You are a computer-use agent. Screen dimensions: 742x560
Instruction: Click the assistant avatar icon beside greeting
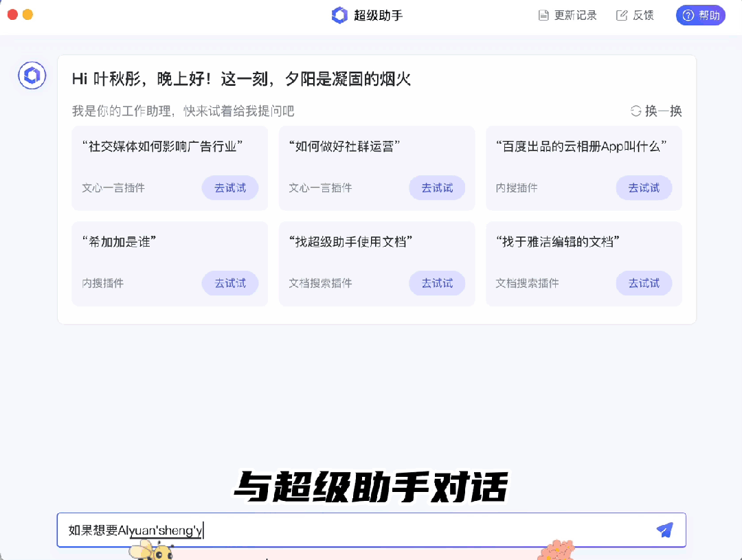[32, 76]
